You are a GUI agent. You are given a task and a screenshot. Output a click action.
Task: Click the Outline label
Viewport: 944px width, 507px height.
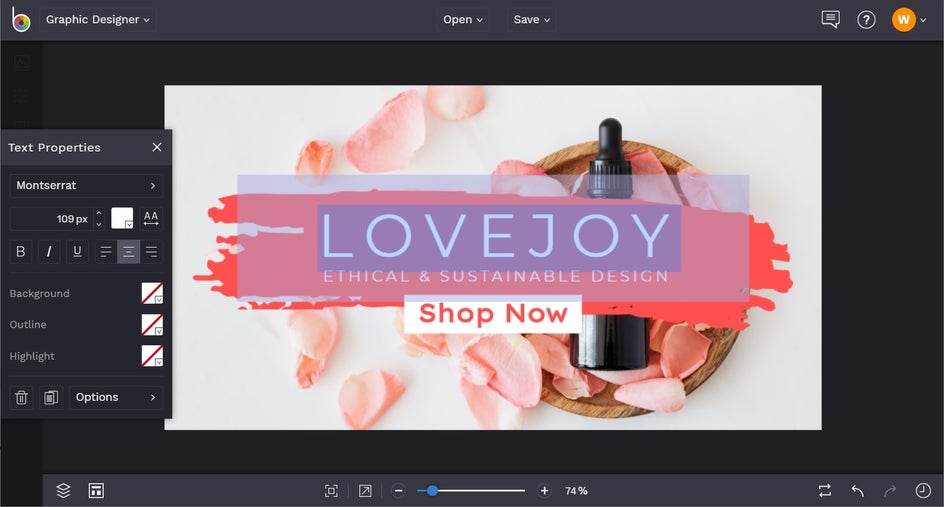(28, 325)
